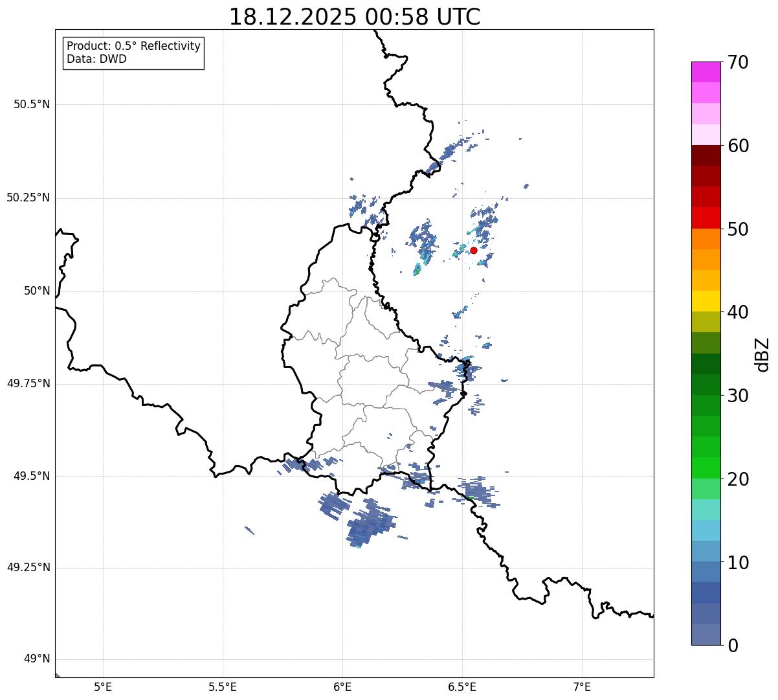Click the red station marker dot

[x=474, y=250]
